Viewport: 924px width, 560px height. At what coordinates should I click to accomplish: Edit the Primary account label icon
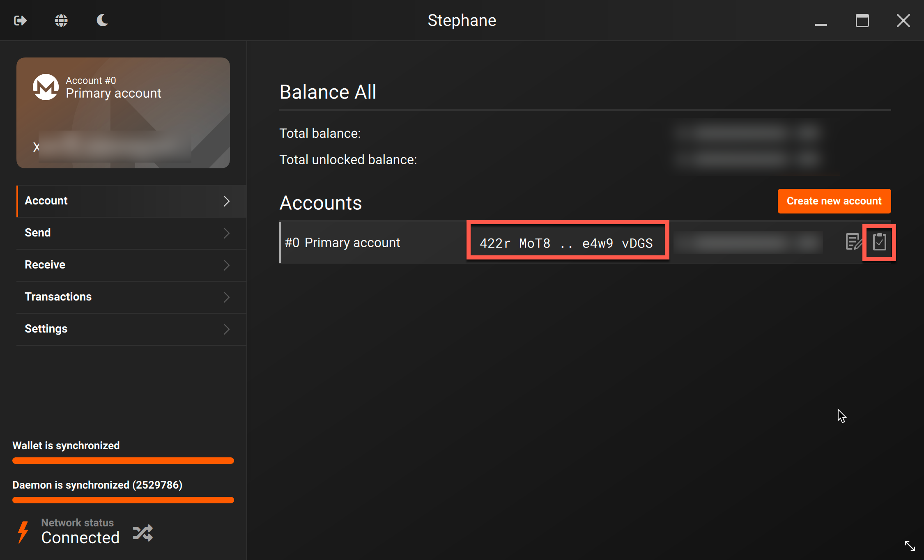tap(853, 242)
